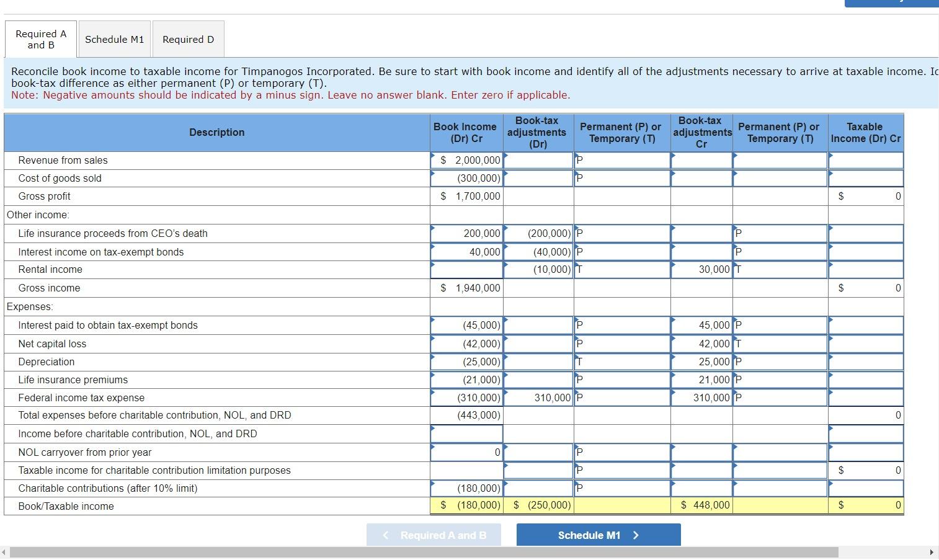The width and height of the screenshot is (939, 560).
Task: Select Book Income field for Revenue from sales
Action: 466,160
